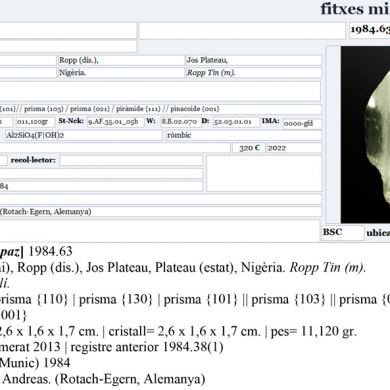Click the 'BSC' field below the photo
This screenshot has width=390, height=390.
343,232
